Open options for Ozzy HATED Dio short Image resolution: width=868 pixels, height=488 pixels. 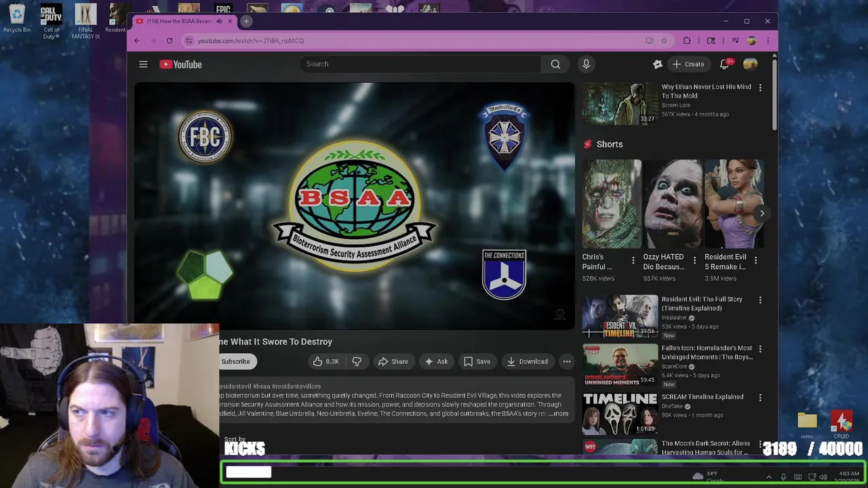click(694, 260)
